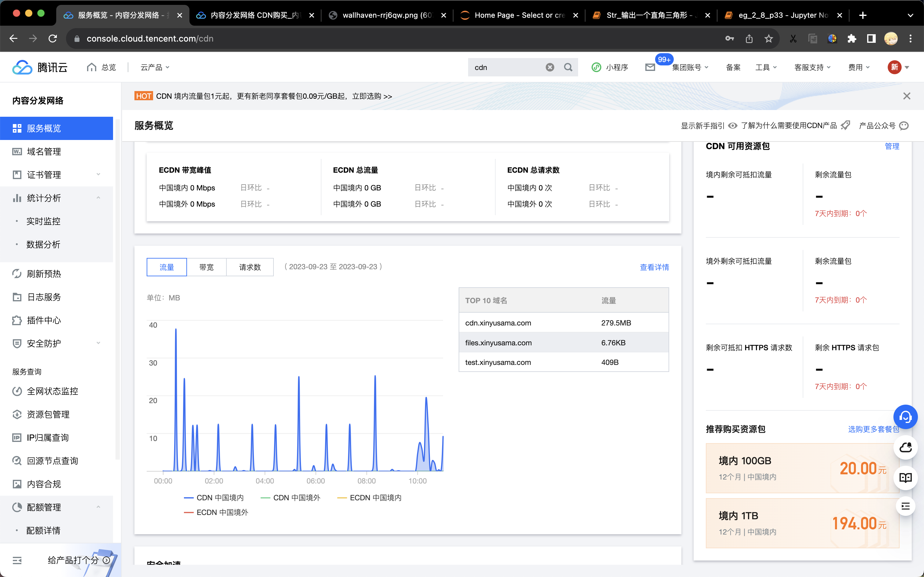Click the rocket icon beside CDN产品 intro
The image size is (924, 577).
click(845, 126)
